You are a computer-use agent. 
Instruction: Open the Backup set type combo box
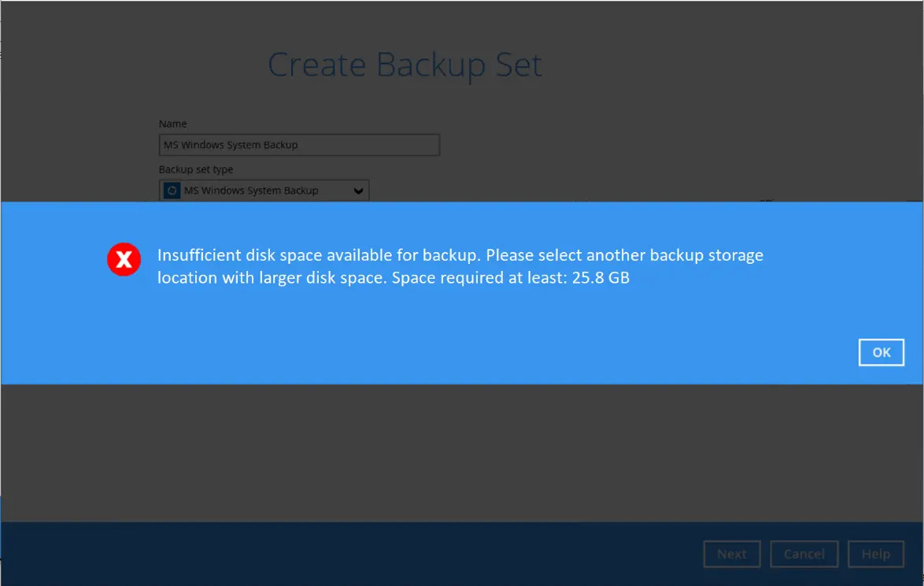[x=264, y=191]
